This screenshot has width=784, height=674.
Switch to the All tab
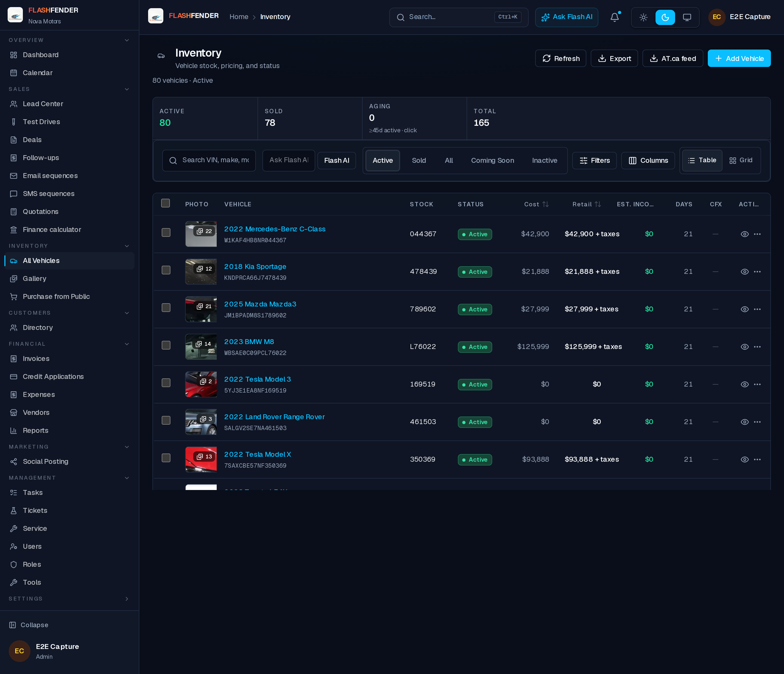pyautogui.click(x=449, y=160)
